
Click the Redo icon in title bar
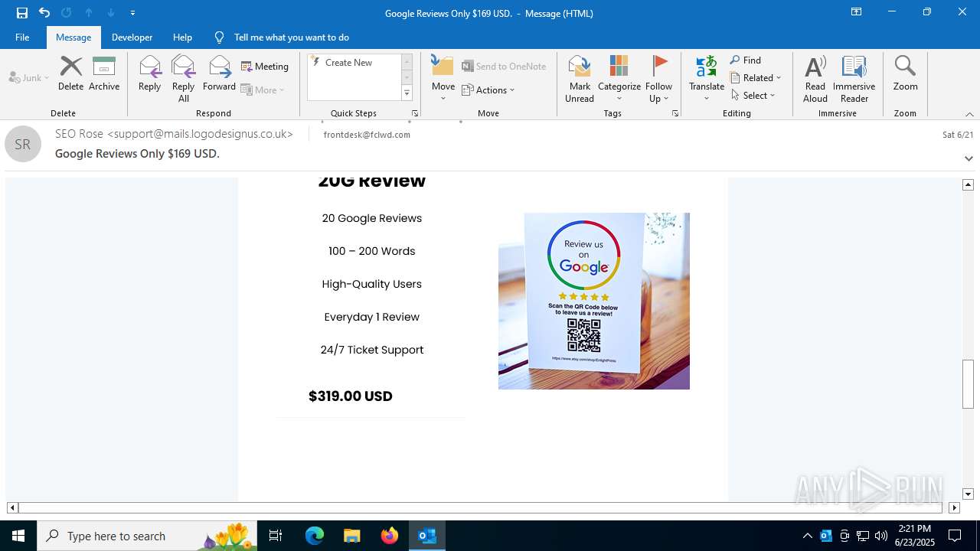tap(67, 13)
